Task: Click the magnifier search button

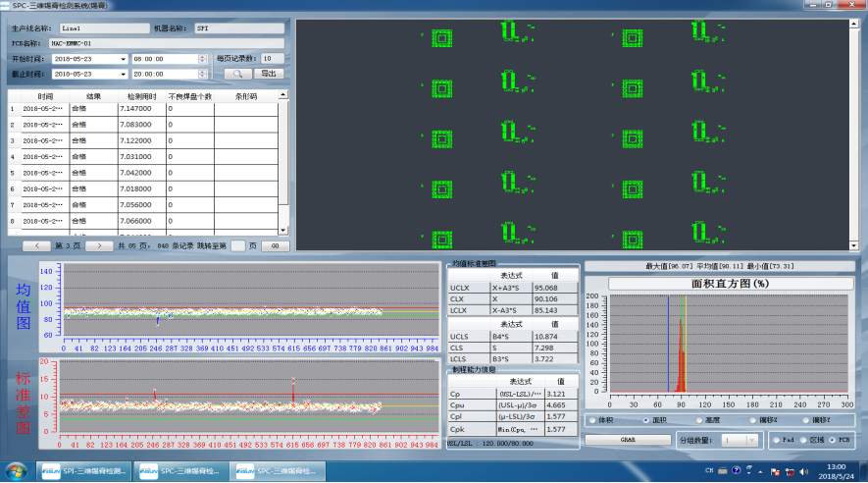Action: (238, 74)
